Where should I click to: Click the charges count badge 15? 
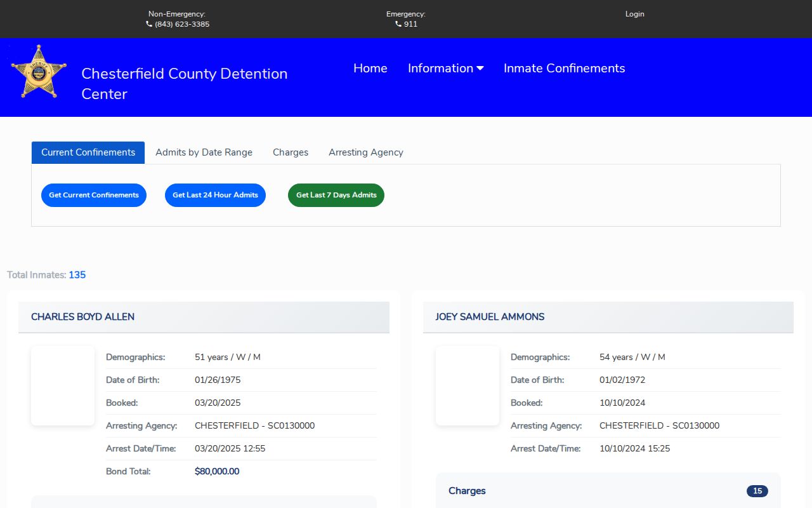757,491
